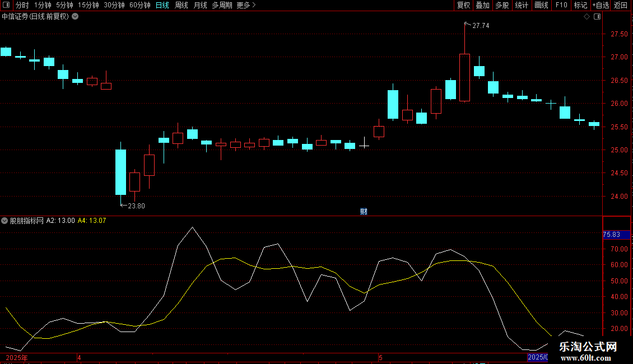Select the 1分钟 timeframe
The image size is (633, 364).
(43, 5)
